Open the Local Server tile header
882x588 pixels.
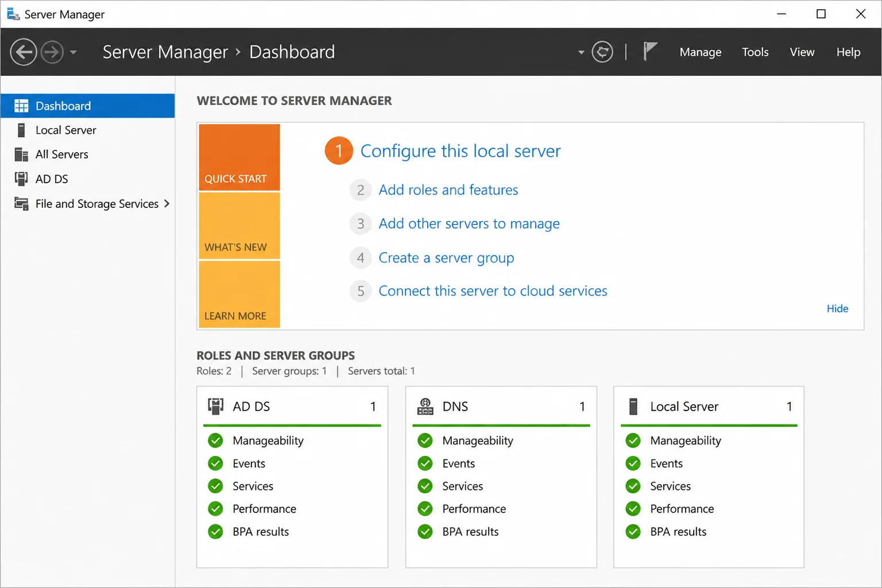[709, 407]
